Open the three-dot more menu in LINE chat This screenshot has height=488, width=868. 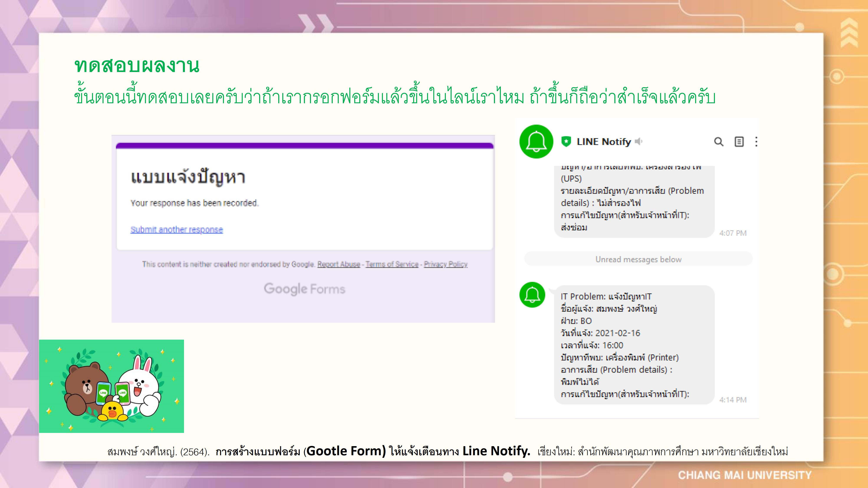[x=756, y=142]
